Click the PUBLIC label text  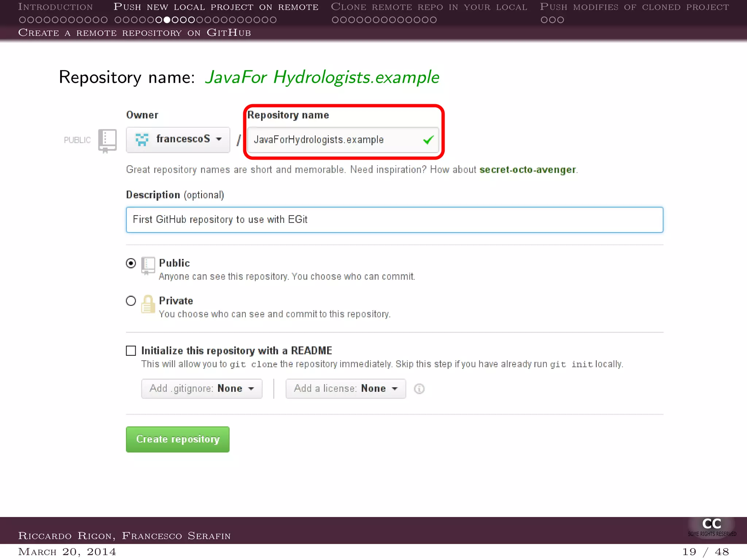(x=77, y=140)
